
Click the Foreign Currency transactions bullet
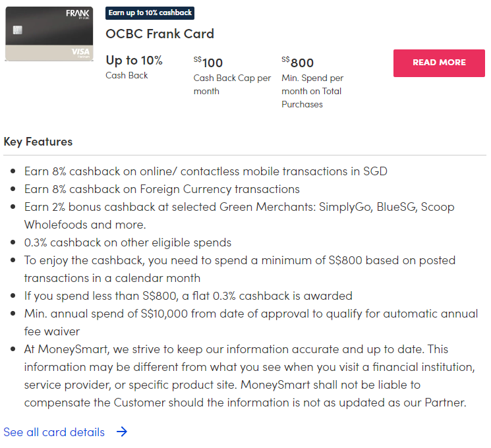tap(162, 189)
